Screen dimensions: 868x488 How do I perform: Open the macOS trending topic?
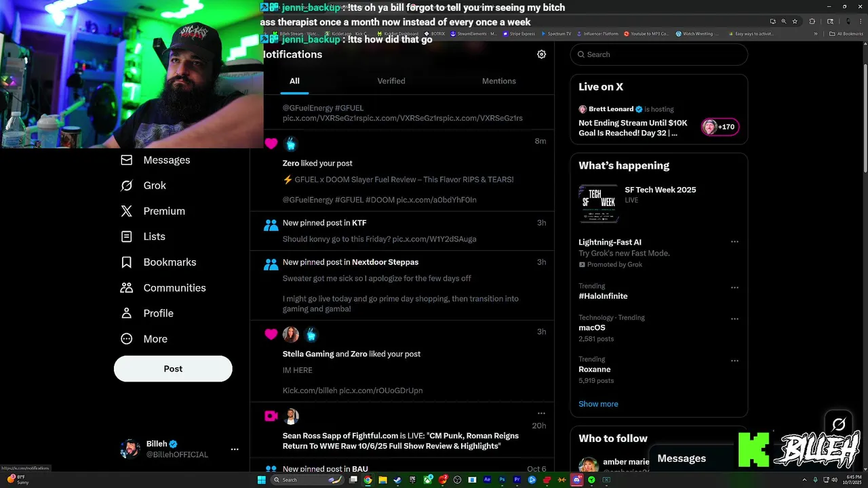(591, 327)
